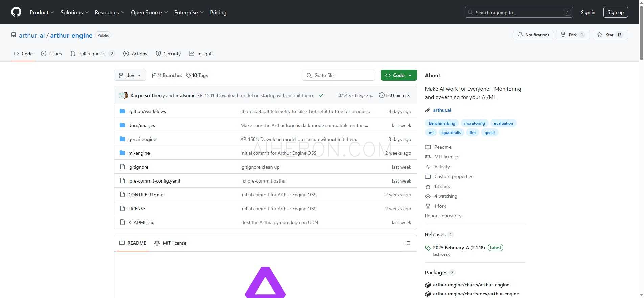This screenshot has height=298, width=644.
Task: Select the guardrails topic tag
Action: point(452,132)
